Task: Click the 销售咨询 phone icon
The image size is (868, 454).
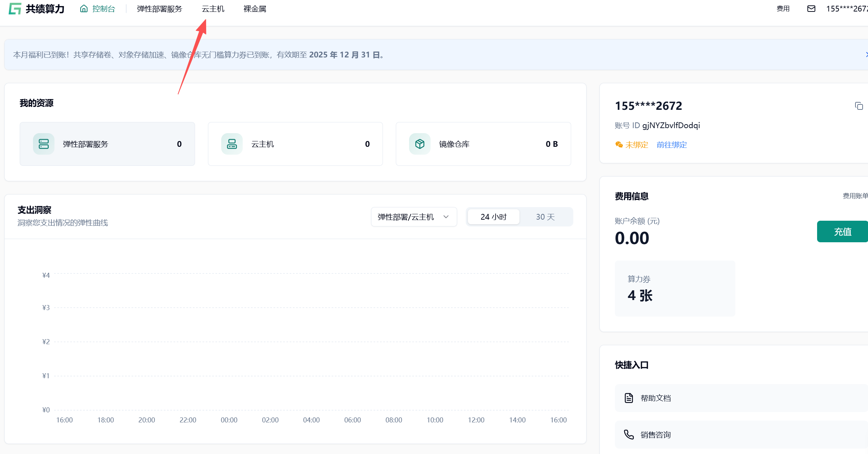Action: coord(629,435)
